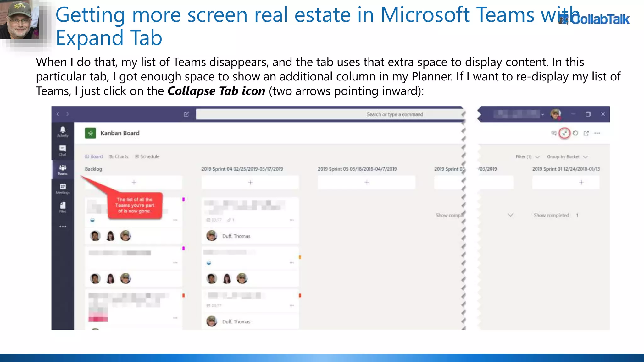Open more apps ellipsis in the left rail

tap(63, 226)
